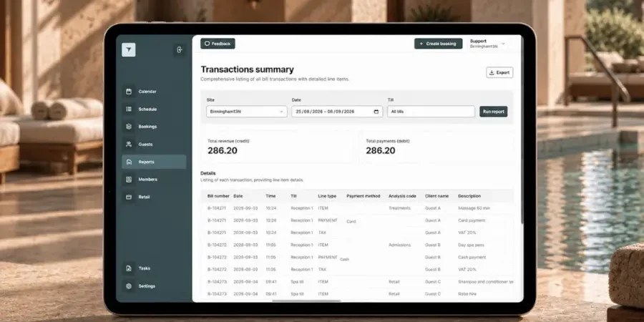
Task: Click the app logo in sidebar
Action: 129,49
